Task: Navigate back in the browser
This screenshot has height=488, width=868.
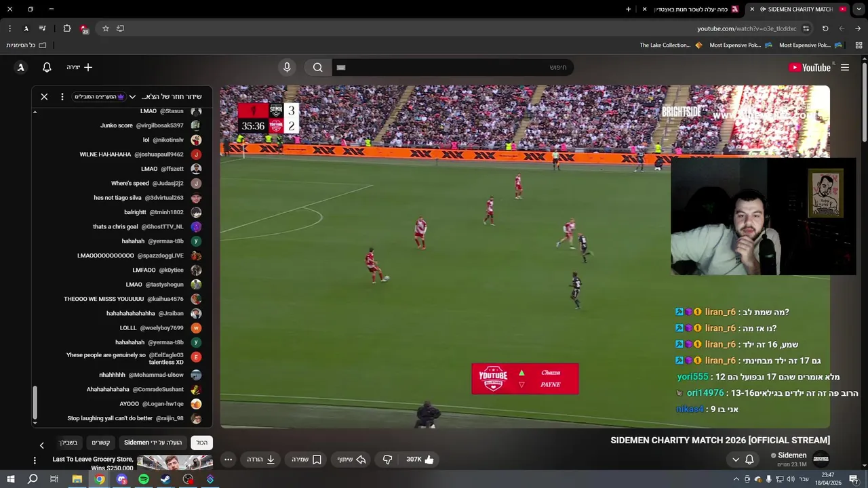Action: [x=858, y=28]
